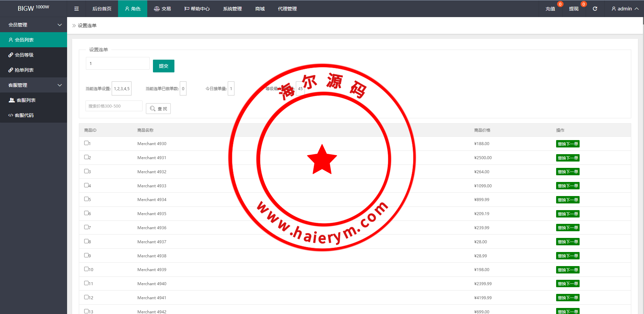Select the checkbox for product ID 10
Viewport: 644px width, 314px height.
tap(86, 269)
